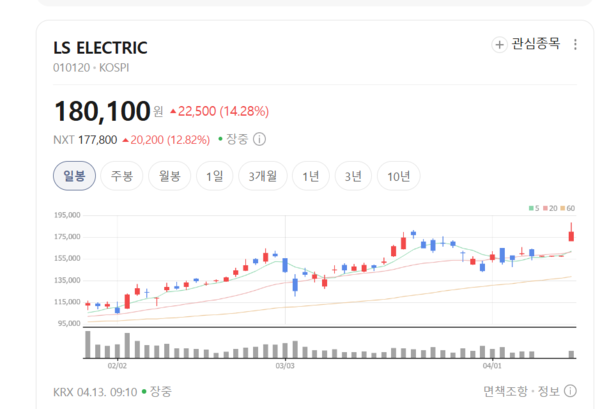600x409 pixels.
Task: Select the 1년 one-year range
Action: click(x=311, y=176)
